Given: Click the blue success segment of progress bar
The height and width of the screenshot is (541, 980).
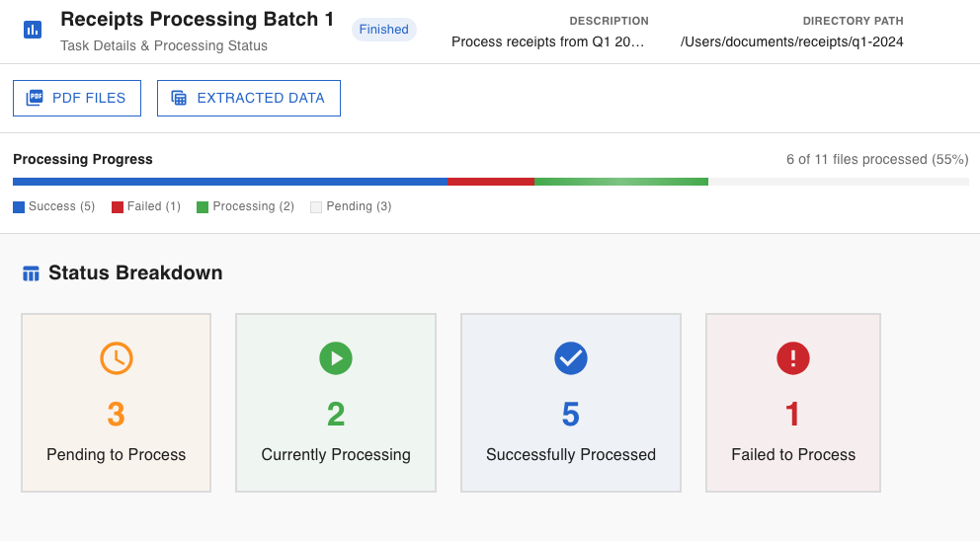Looking at the screenshot, I should click(230, 182).
